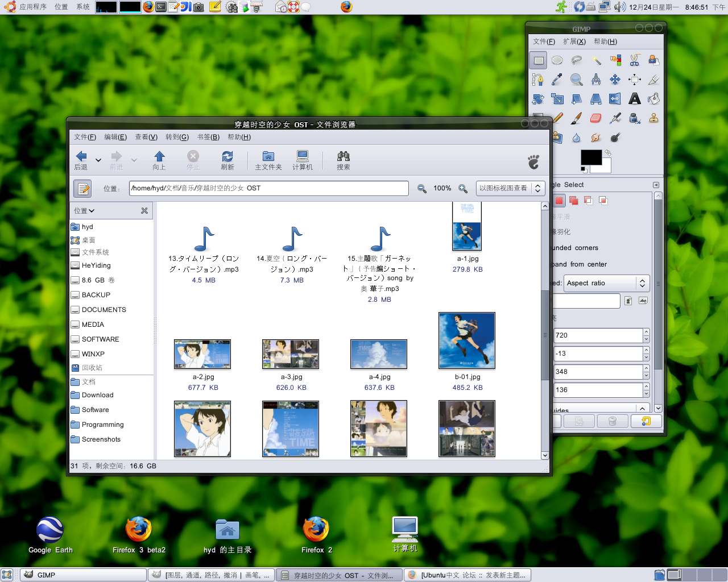
Task: Go back with 后退 button
Action: [81, 160]
